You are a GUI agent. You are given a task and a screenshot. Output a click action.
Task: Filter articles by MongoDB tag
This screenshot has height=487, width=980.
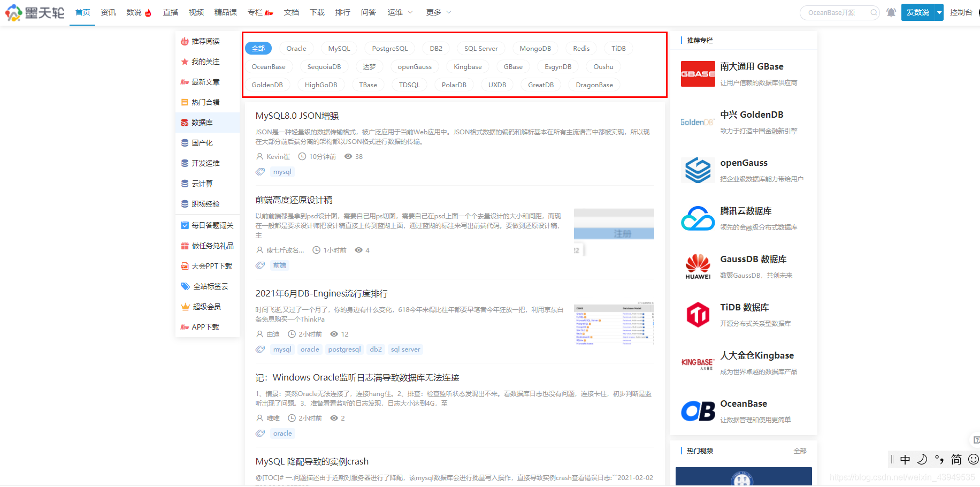click(535, 49)
